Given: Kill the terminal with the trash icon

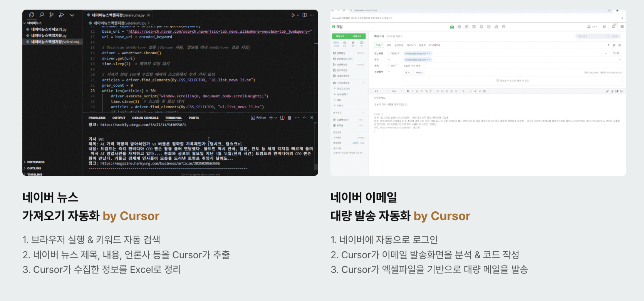Looking at the screenshot, I should click(290, 118).
